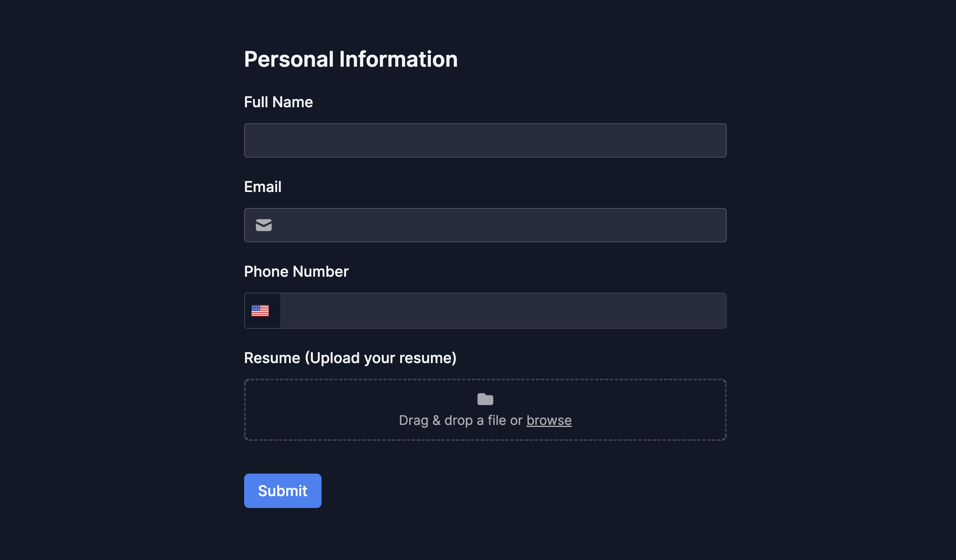Open the phone country selector box
This screenshot has width=956, height=560.
pyautogui.click(x=263, y=311)
